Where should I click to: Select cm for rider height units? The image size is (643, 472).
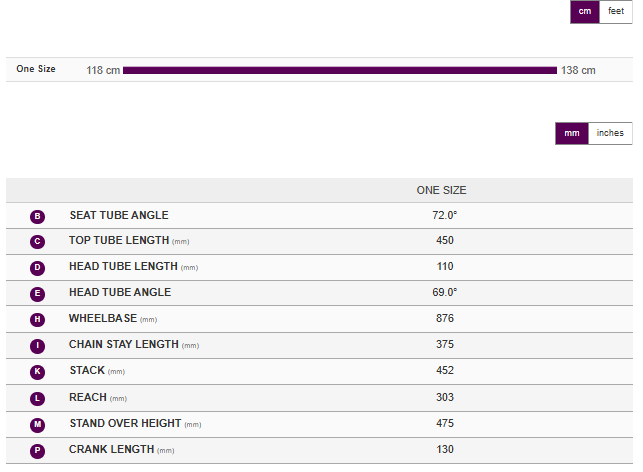pyautogui.click(x=585, y=11)
